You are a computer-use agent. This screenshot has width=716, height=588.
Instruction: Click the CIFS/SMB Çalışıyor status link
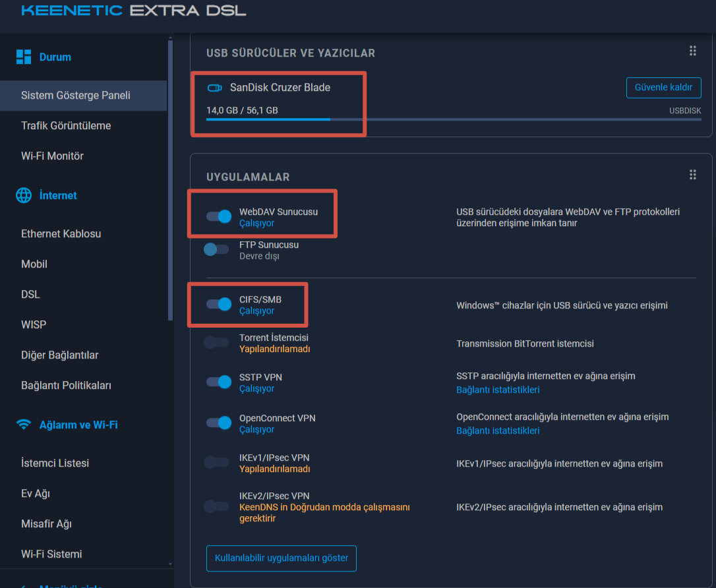point(256,311)
